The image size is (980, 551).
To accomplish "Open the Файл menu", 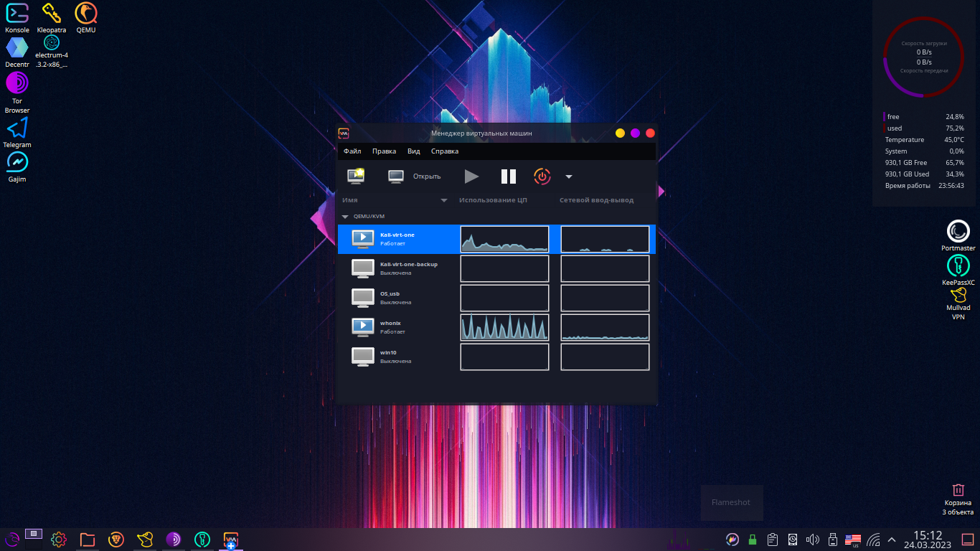I will tap(352, 151).
